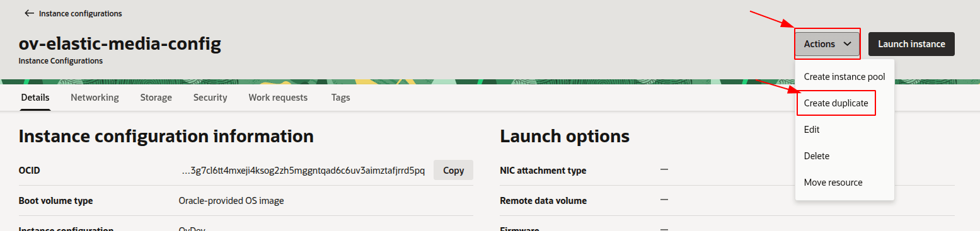980x231 pixels.
Task: Choose Create instance pool from menu
Action: (845, 77)
